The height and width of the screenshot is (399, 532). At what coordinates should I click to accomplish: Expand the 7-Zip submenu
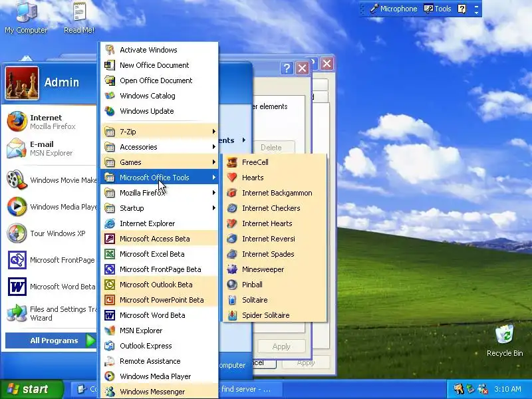pyautogui.click(x=159, y=131)
